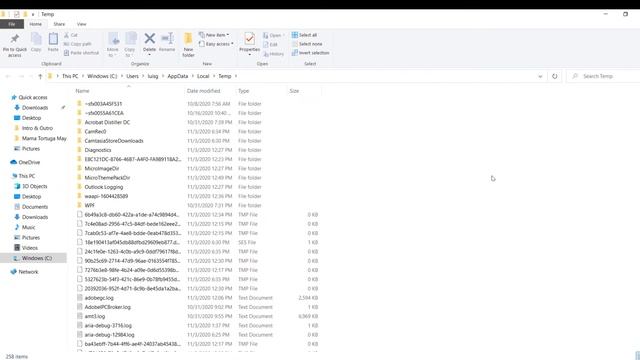Click the Up one level arrow
Screen dimensions: 640x360
coord(40,76)
